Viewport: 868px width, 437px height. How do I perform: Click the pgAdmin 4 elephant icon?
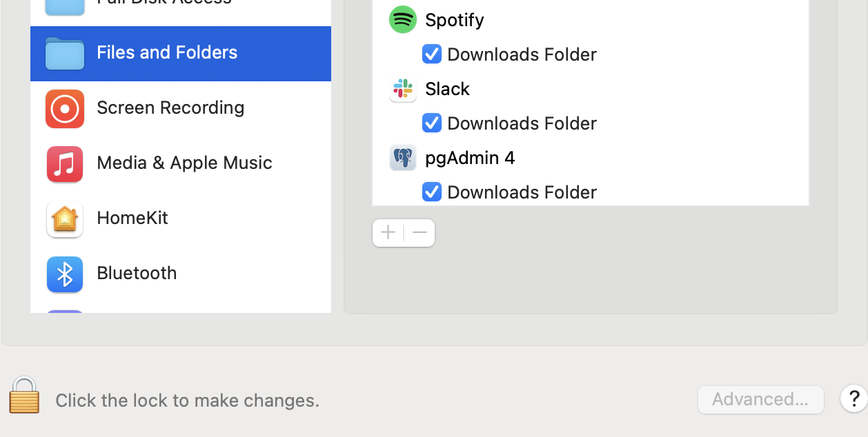[x=403, y=158]
